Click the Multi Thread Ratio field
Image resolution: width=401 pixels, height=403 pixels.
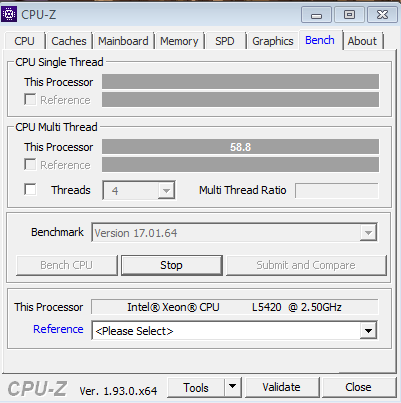coord(337,190)
